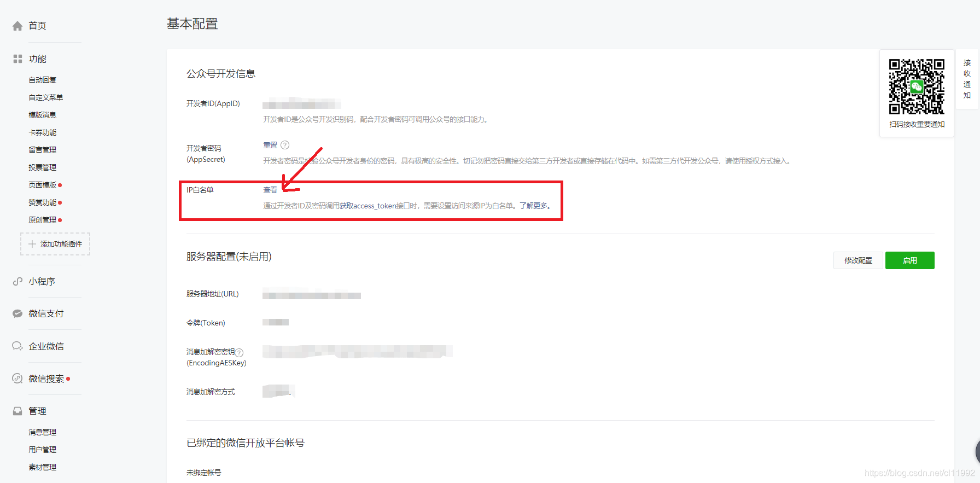Go to 模版消息 in the sidebar
The width and height of the screenshot is (980, 483).
tap(43, 115)
